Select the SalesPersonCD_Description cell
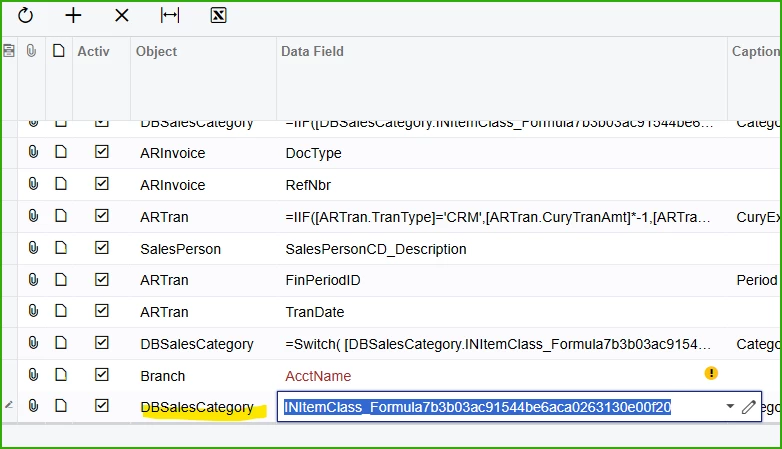Viewport: 782px width, 449px height. tap(502, 248)
